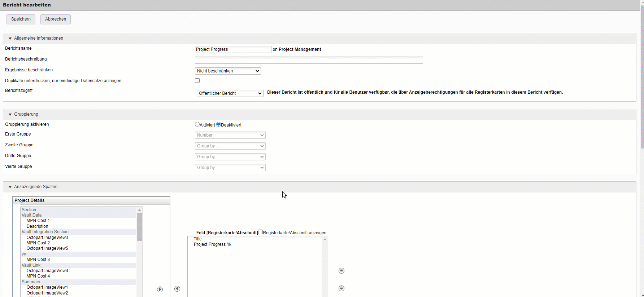Open the Vierte Gruppe dropdown
The image size is (644, 297).
coord(230,168)
